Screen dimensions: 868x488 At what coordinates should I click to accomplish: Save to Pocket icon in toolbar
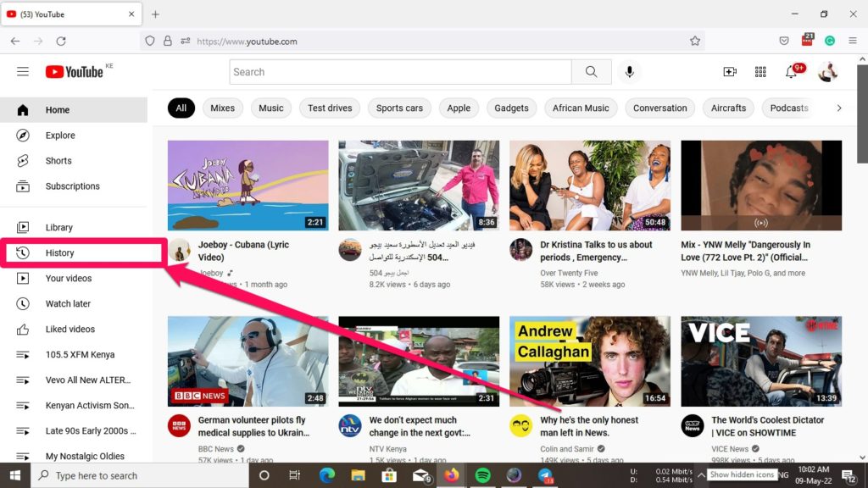(x=784, y=41)
